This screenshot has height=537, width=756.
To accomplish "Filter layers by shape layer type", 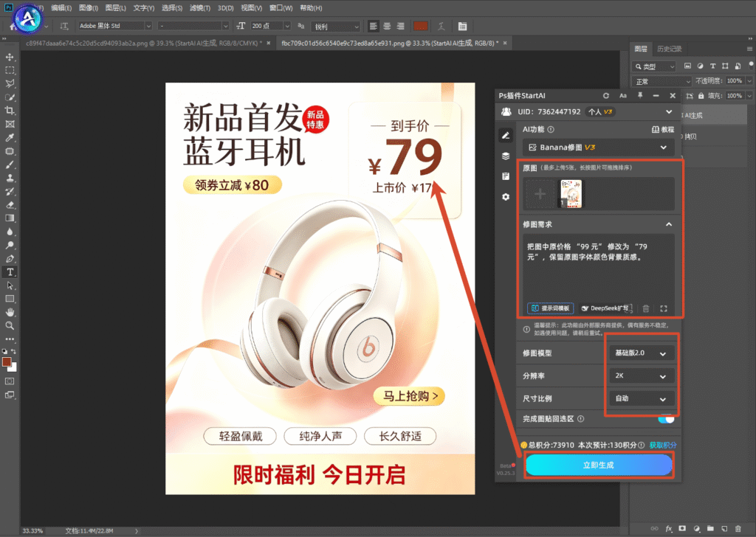I will pyautogui.click(x=725, y=66).
